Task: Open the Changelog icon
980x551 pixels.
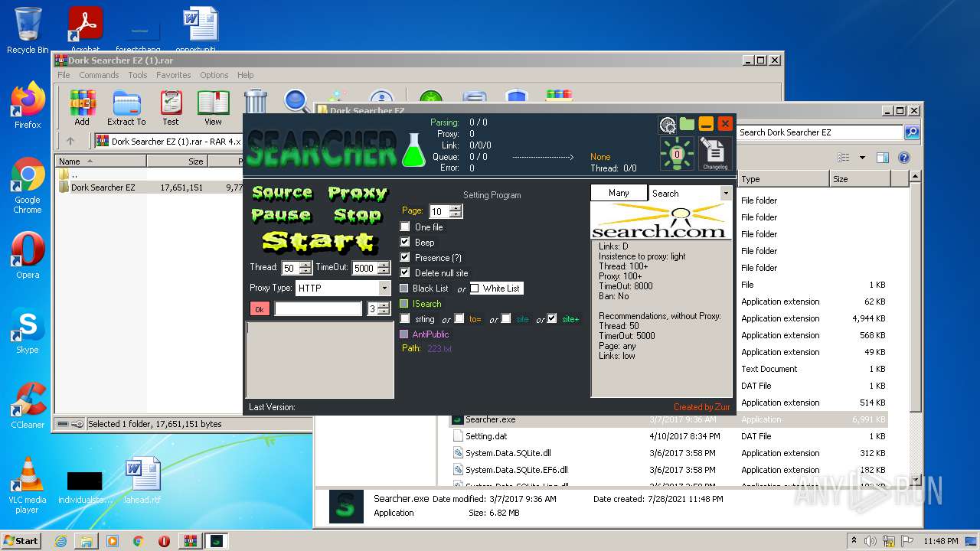Action: pyautogui.click(x=714, y=154)
